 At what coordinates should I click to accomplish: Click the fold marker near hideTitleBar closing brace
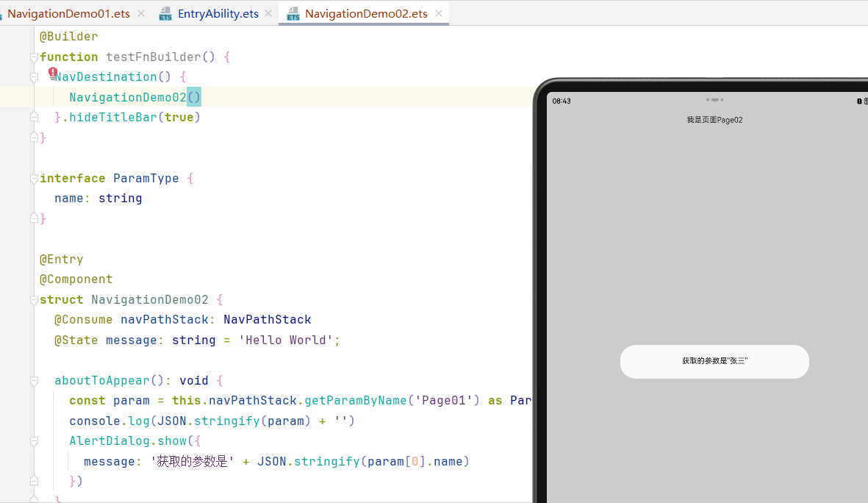(x=33, y=116)
